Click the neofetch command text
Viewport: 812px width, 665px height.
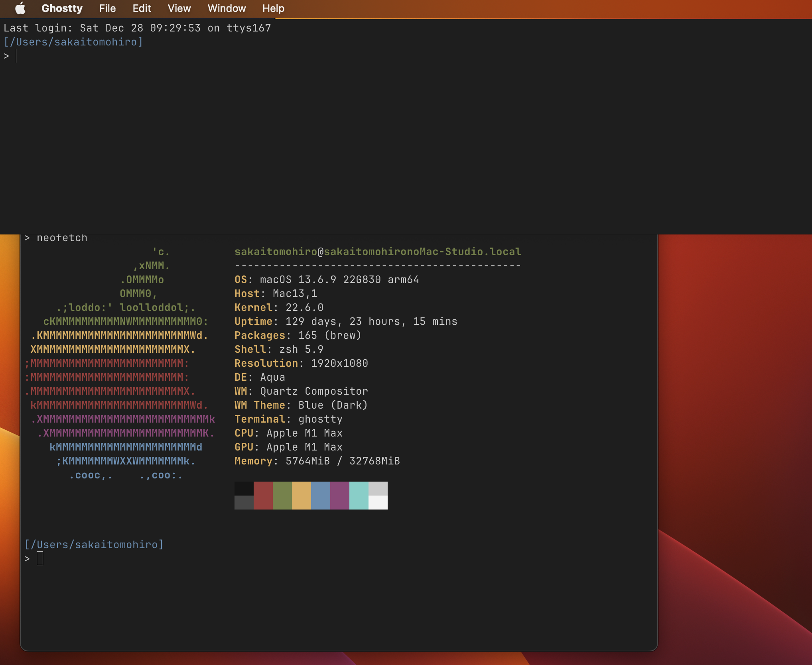pos(62,238)
